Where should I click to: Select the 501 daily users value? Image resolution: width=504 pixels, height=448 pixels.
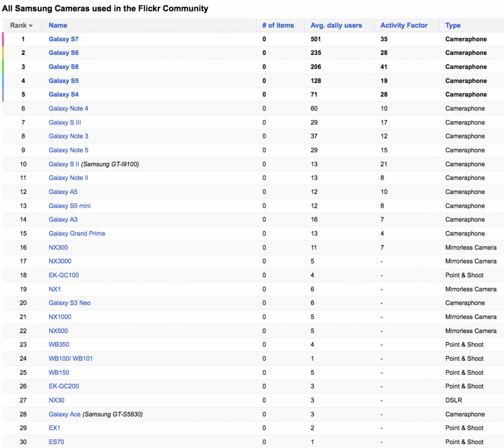tap(316, 39)
